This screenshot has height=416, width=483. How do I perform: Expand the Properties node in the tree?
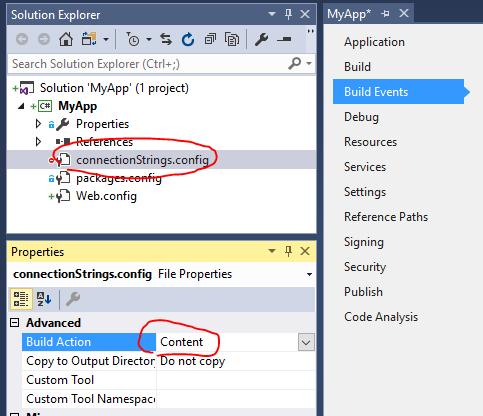coord(38,124)
